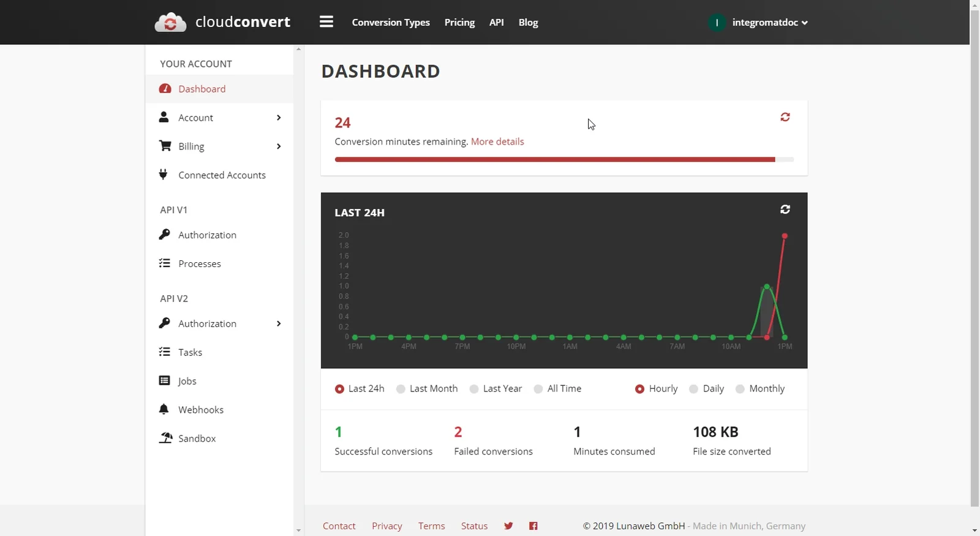Open Processes under API V1

(x=219, y=264)
